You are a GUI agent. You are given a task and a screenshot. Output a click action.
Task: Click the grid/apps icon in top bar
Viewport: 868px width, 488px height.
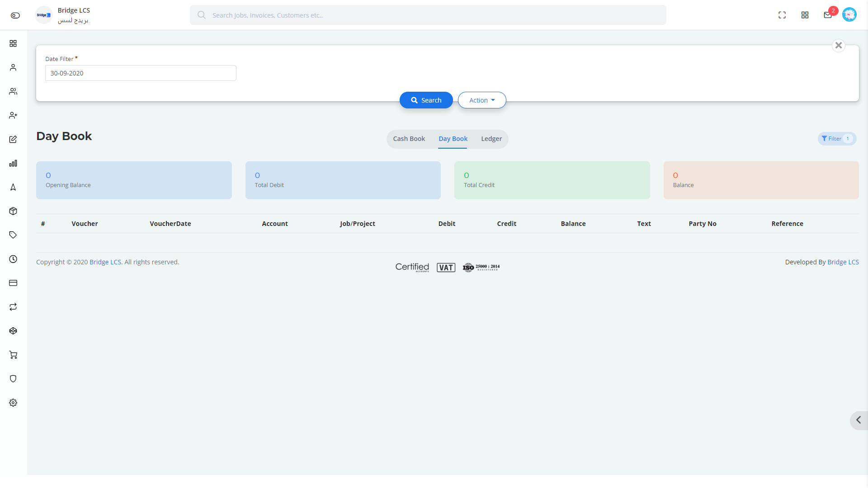click(805, 15)
